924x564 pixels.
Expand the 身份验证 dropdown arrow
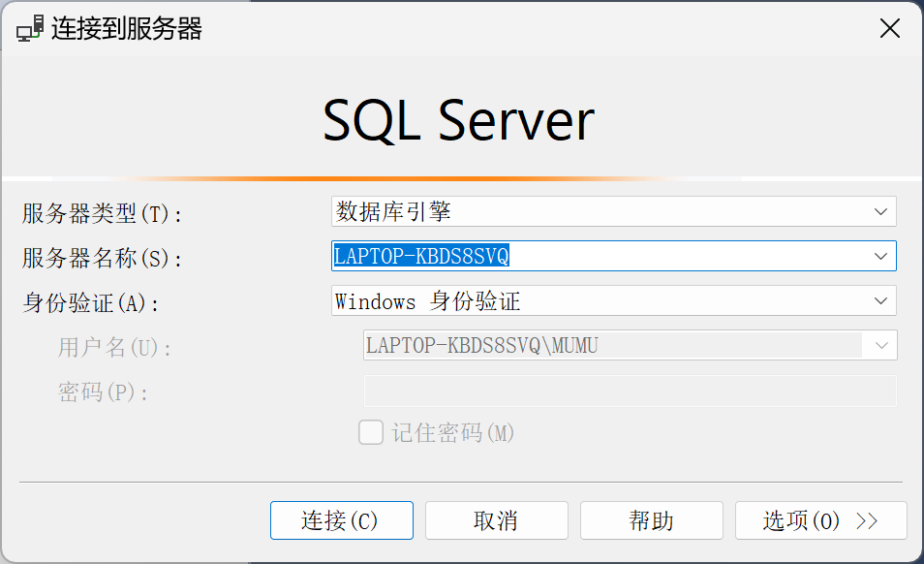point(880,301)
